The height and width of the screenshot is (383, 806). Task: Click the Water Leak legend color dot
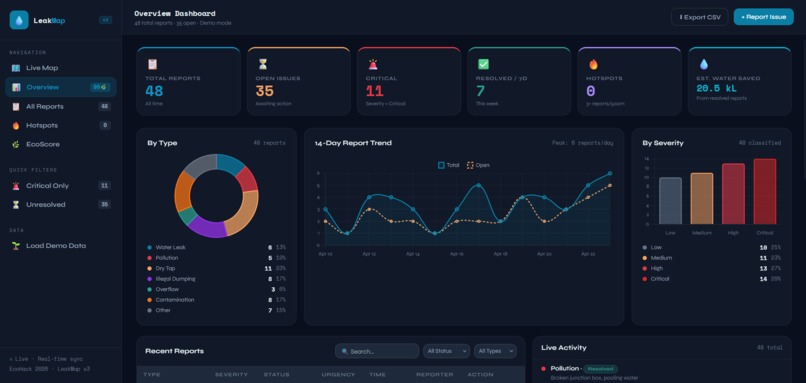pyautogui.click(x=150, y=247)
